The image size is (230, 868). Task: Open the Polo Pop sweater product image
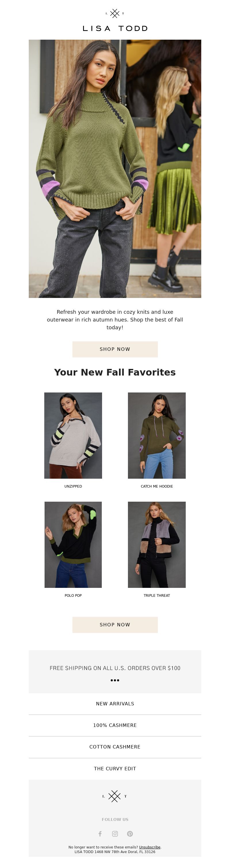(73, 544)
